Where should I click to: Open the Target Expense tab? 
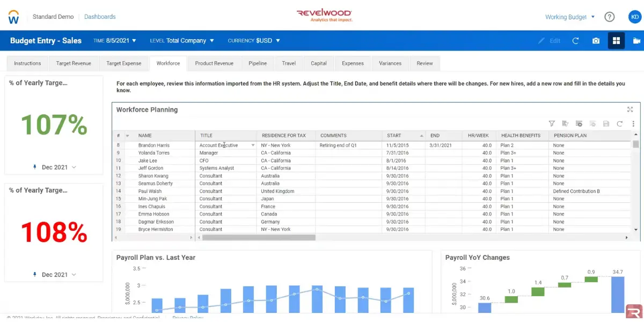pyautogui.click(x=124, y=63)
